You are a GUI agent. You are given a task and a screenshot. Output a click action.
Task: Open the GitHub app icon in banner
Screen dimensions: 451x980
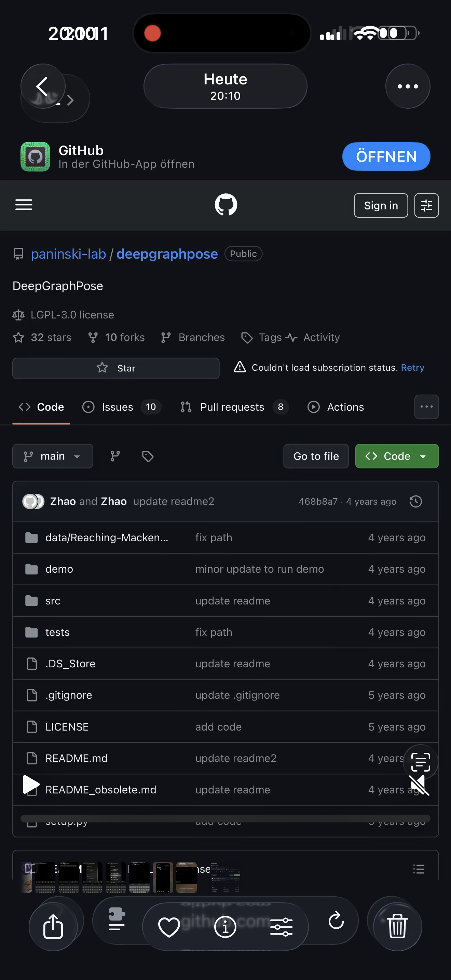tap(36, 156)
